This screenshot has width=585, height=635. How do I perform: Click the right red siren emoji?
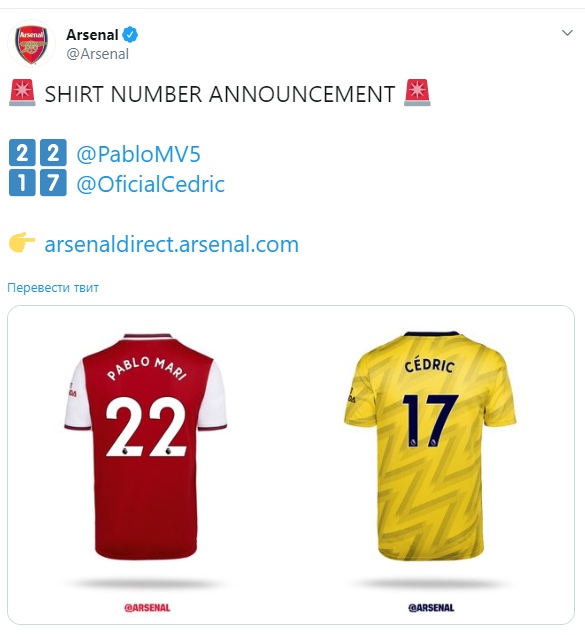tap(417, 93)
